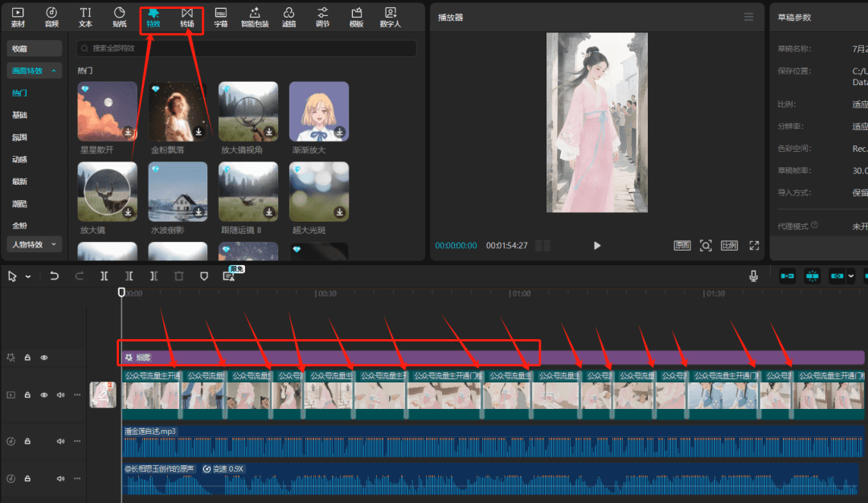The height and width of the screenshot is (503, 868).
Task: Open the linkage options dropdown
Action: 851,276
